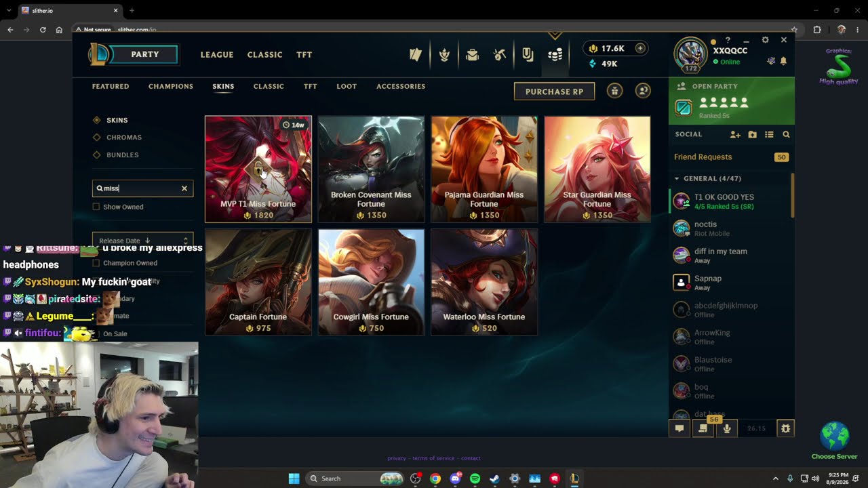Click the Online status dropdown
Screen dimensions: 868x488
pos(726,62)
